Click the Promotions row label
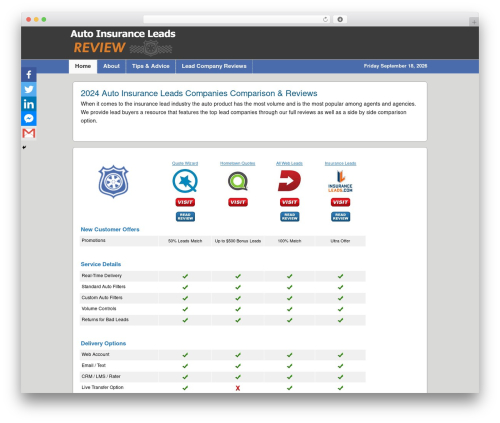This screenshot has height=423, width=500. coord(94,240)
